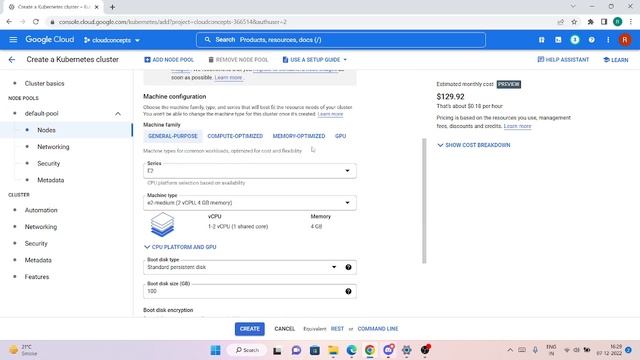
Task: Open the equivalent REST link
Action: point(337,329)
